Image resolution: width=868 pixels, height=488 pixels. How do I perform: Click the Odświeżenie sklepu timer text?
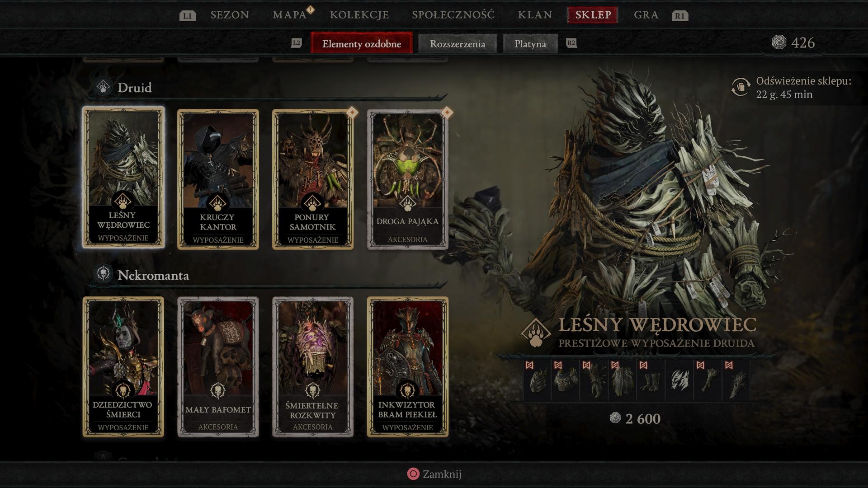pos(803,88)
